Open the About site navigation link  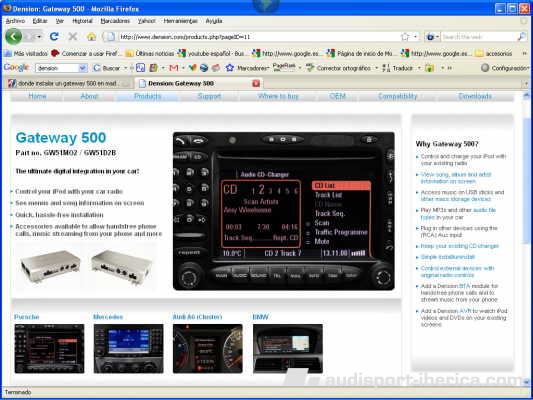(89, 96)
